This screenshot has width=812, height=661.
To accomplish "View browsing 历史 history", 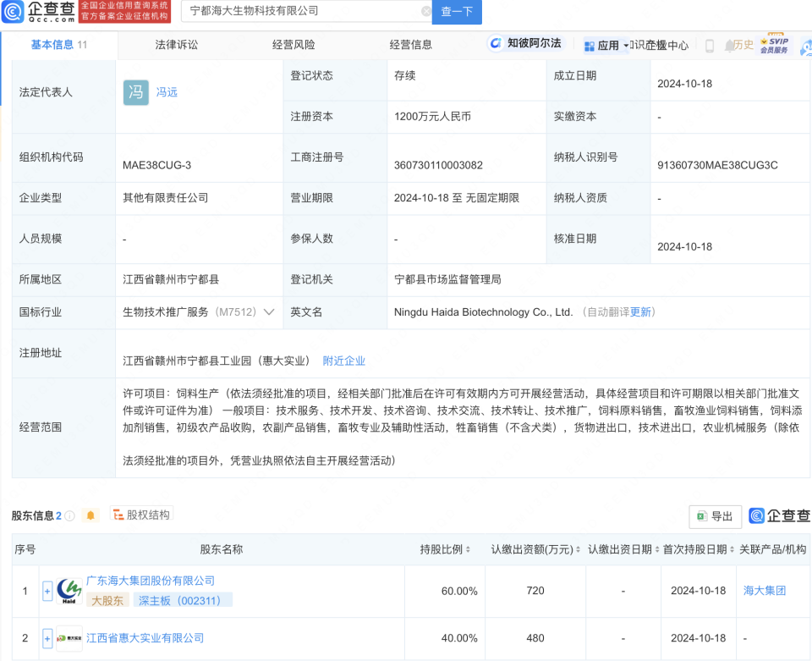I will 743,45.
